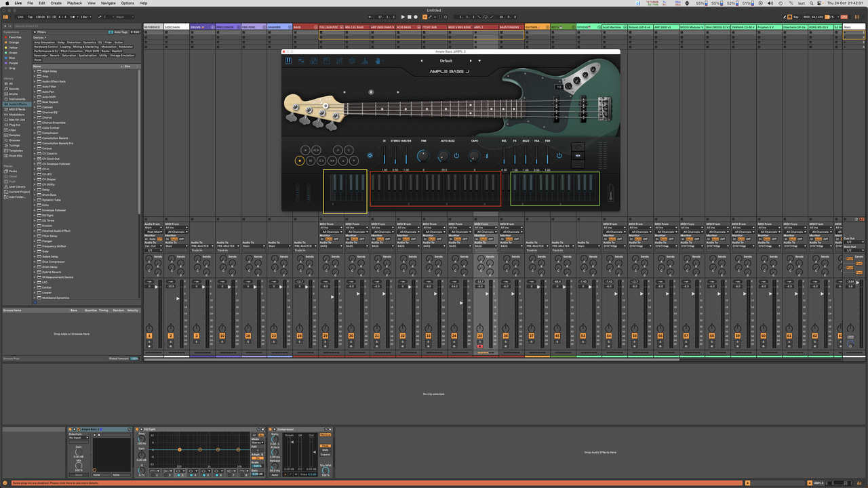868x488 pixels.
Task: Expand the Echo device folder
Action: (35, 205)
